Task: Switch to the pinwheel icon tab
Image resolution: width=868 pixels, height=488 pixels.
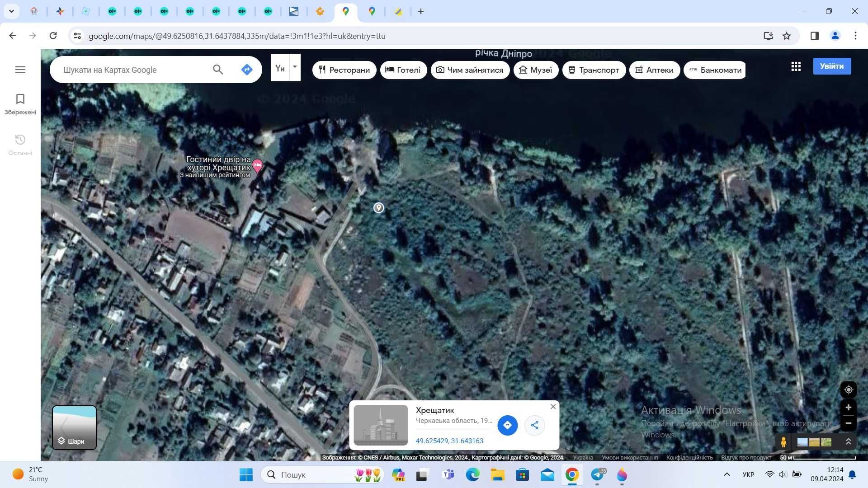Action: pyautogui.click(x=60, y=11)
